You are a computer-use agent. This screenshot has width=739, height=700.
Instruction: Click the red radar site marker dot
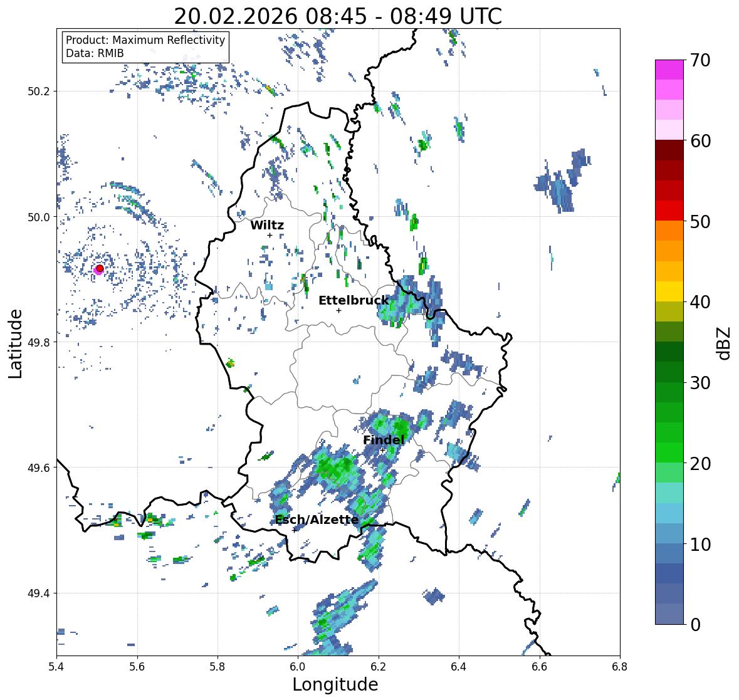(x=100, y=268)
